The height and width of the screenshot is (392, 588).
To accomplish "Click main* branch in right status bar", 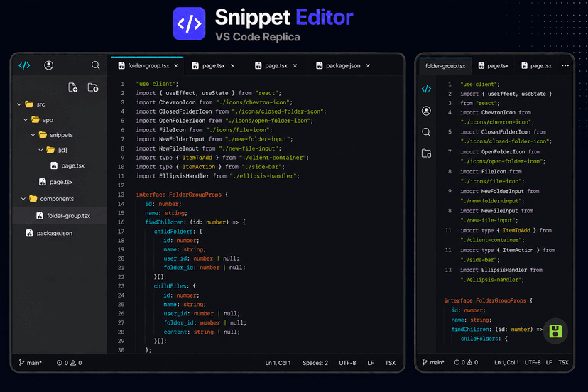I will click(x=437, y=362).
